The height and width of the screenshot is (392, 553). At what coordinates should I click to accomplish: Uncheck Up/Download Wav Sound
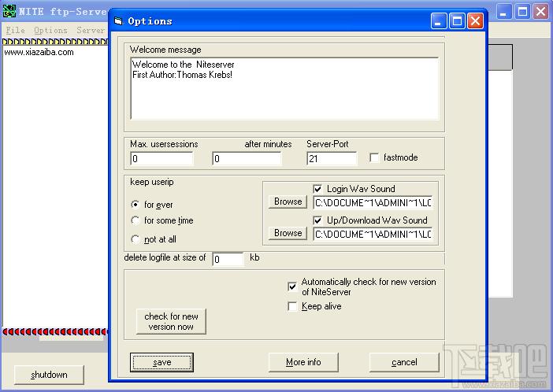click(x=317, y=220)
